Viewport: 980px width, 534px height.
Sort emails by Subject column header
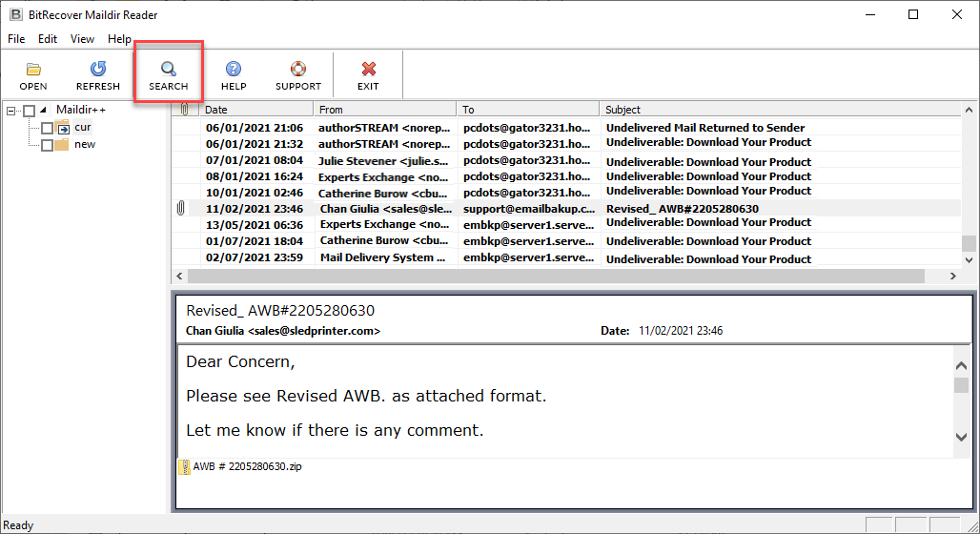pos(780,110)
